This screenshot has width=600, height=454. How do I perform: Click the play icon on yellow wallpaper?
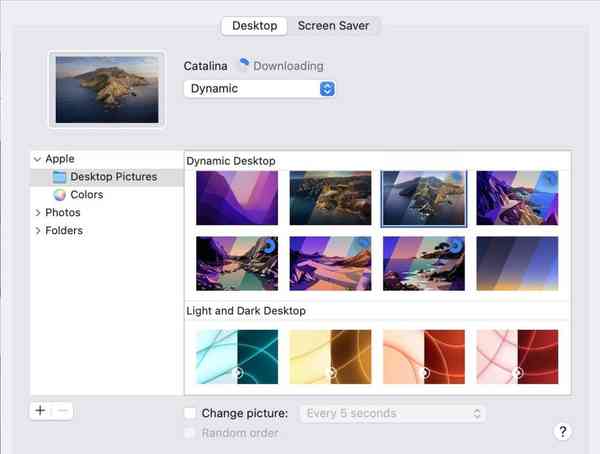coord(330,372)
